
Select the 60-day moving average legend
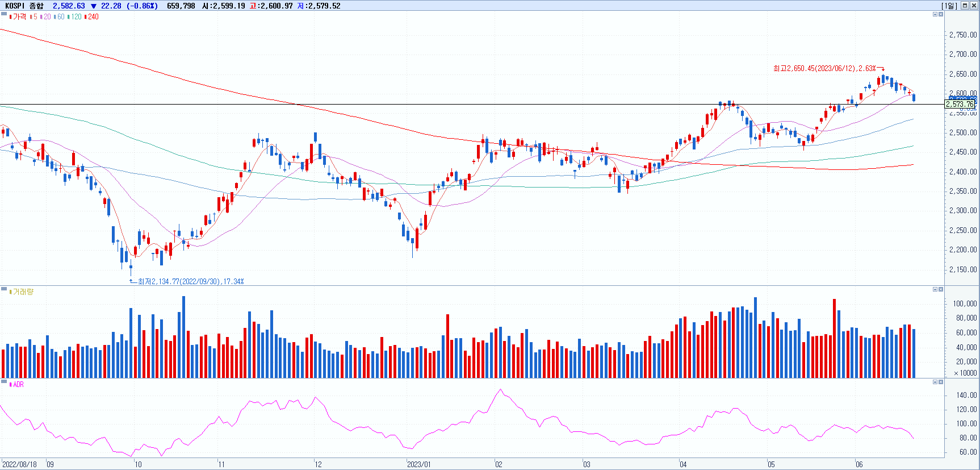(59, 17)
